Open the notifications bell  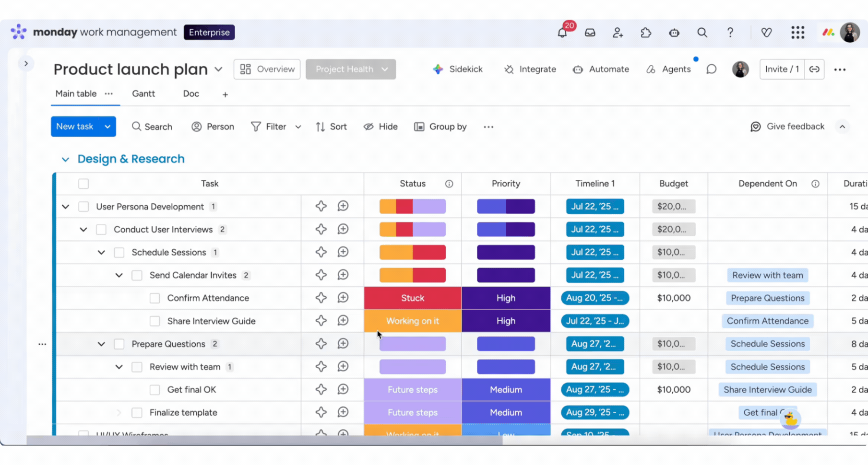point(562,33)
